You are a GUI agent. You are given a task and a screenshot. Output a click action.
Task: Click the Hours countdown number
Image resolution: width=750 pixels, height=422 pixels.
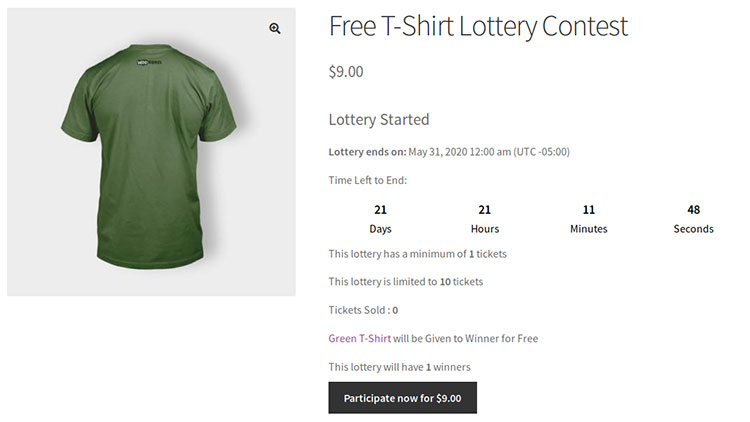click(x=485, y=210)
